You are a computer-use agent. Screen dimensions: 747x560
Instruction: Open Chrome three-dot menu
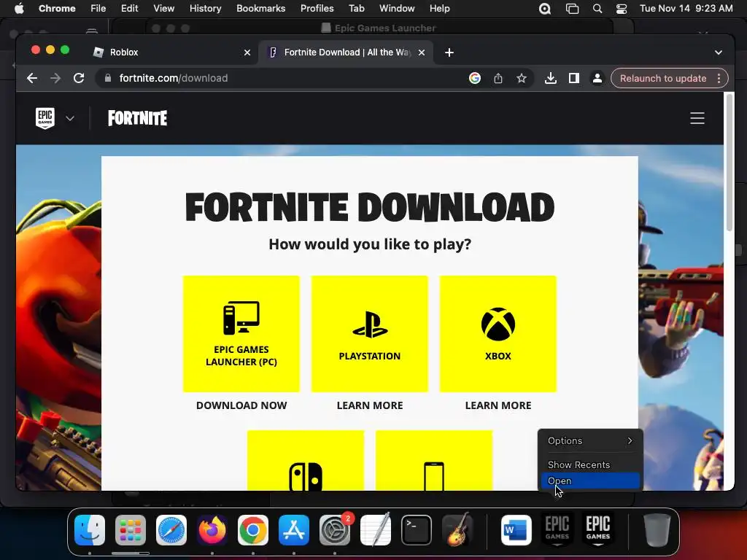click(x=719, y=78)
